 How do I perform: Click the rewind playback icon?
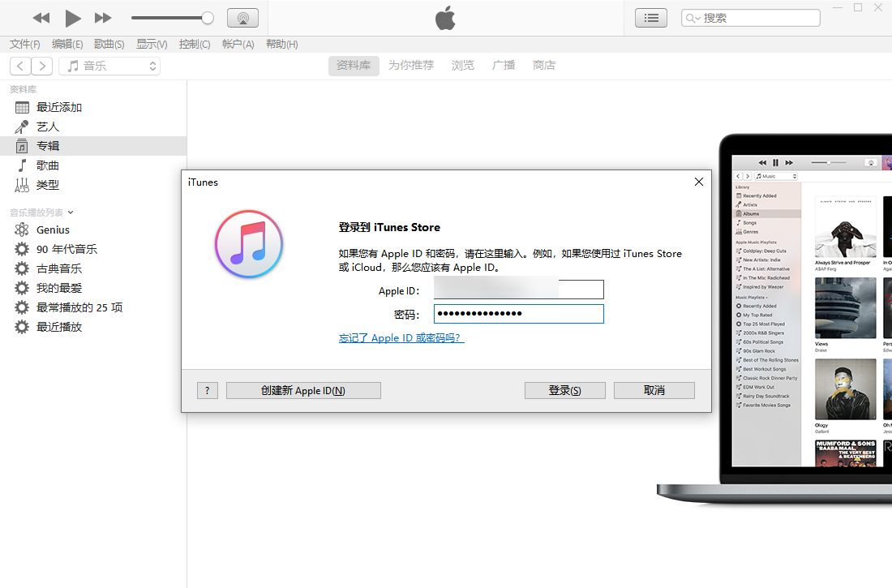[41, 17]
